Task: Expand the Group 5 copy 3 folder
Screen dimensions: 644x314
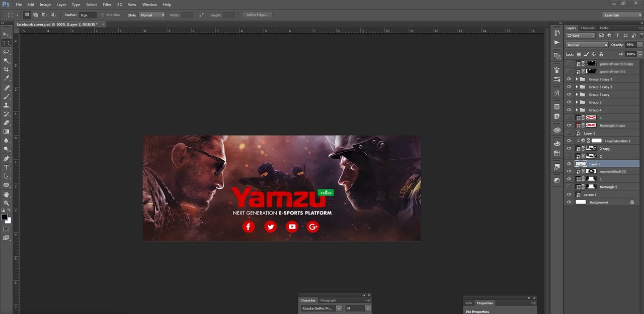Action: click(577, 79)
